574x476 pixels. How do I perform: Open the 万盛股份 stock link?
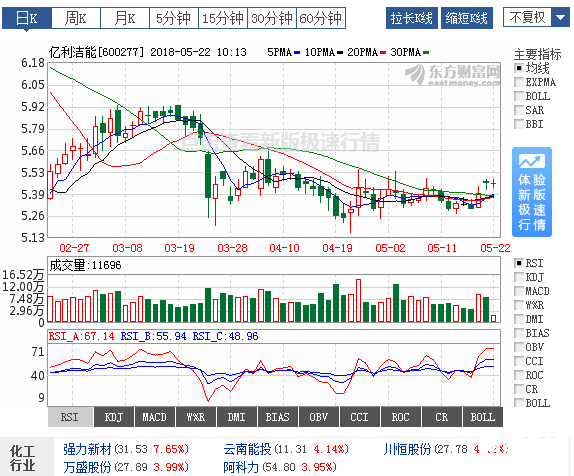tap(87, 467)
